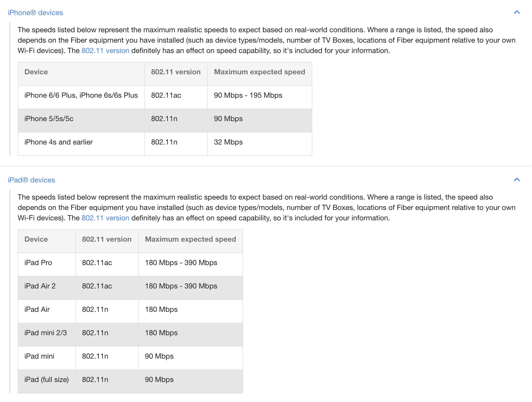
Task: Click '180 Mbps - 390 Mbps' in iPad Pro row
Action: point(181,263)
